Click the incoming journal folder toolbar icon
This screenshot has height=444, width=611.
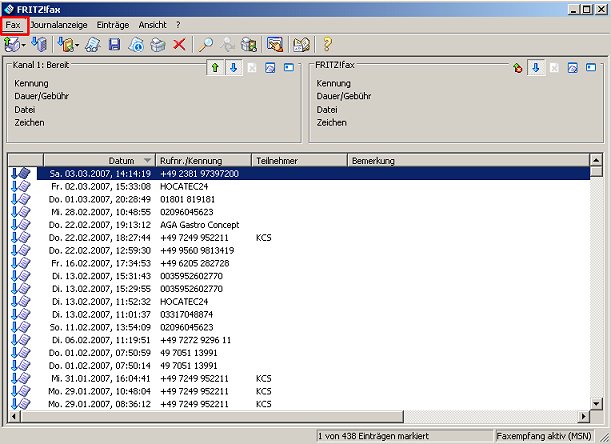(x=66, y=44)
